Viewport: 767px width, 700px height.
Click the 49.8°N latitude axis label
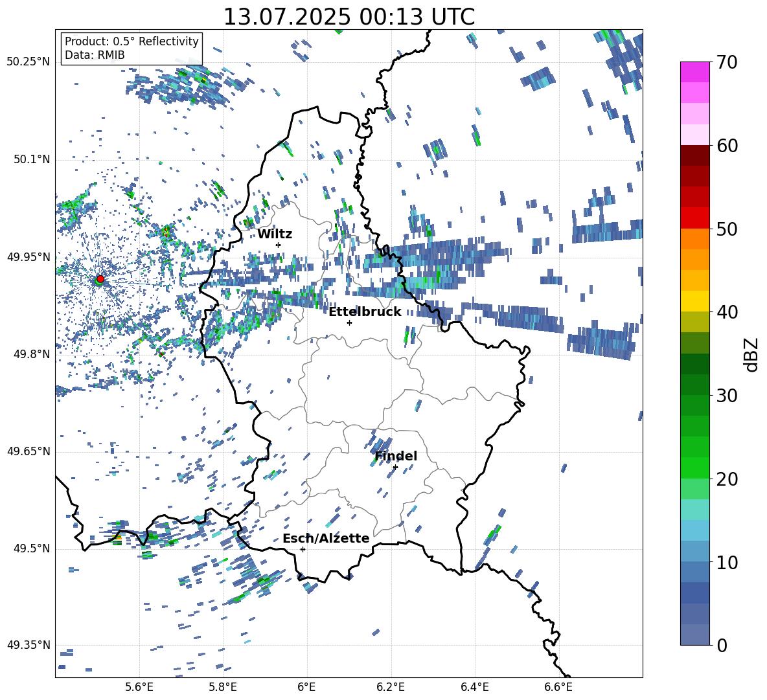coord(32,354)
